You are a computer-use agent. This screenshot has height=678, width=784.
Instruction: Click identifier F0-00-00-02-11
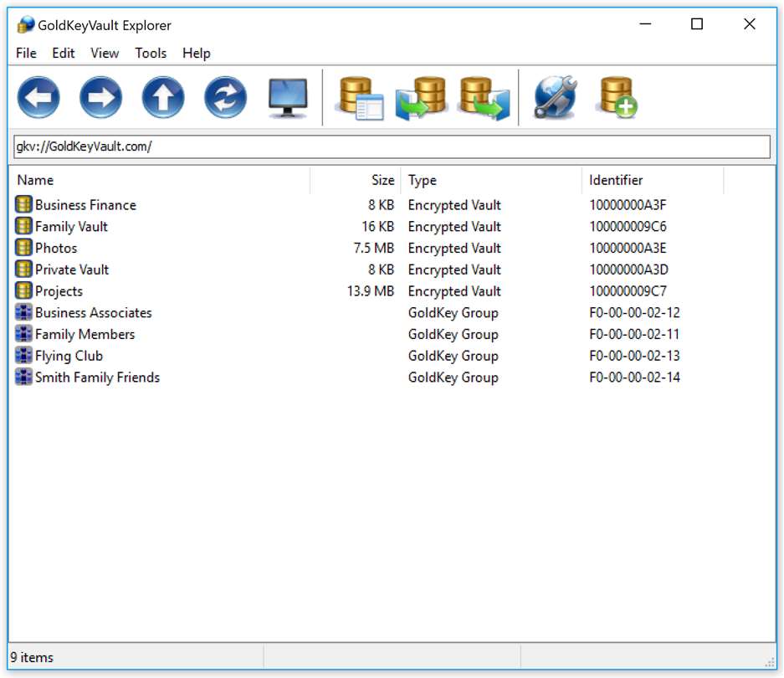point(634,334)
